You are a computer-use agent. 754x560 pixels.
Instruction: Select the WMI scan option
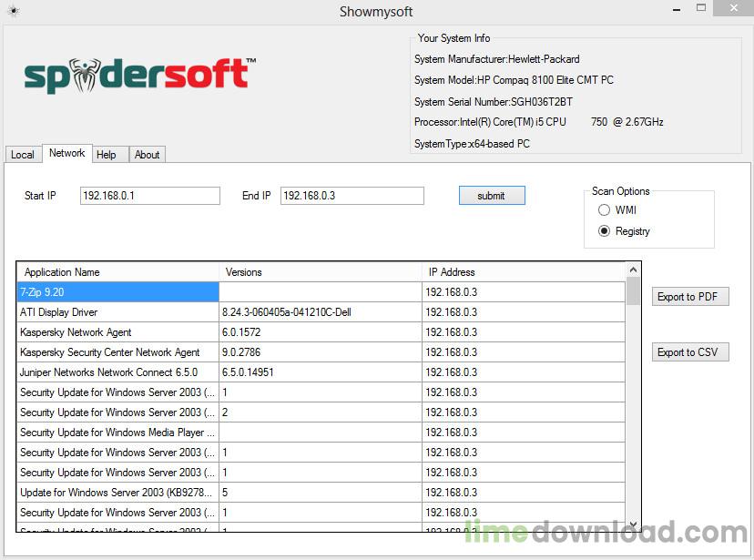coord(617,210)
